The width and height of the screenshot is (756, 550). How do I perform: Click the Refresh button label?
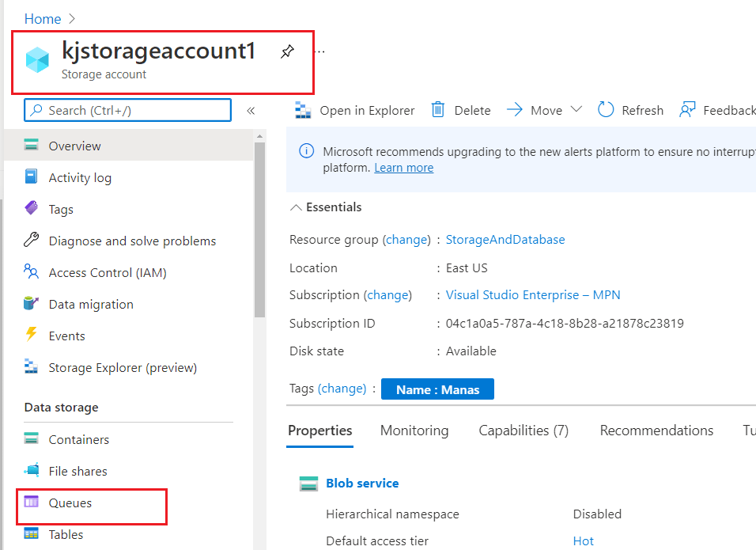click(x=643, y=111)
